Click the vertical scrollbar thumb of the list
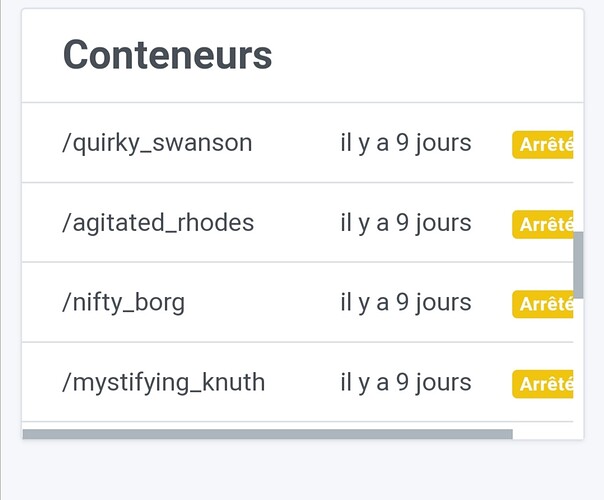The width and height of the screenshot is (604, 500). coord(578,265)
